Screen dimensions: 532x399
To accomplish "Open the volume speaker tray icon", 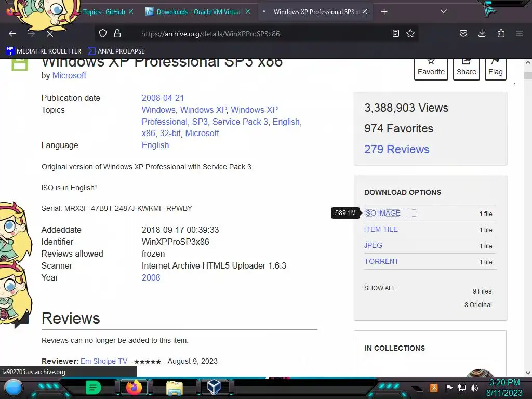I will 474,388.
